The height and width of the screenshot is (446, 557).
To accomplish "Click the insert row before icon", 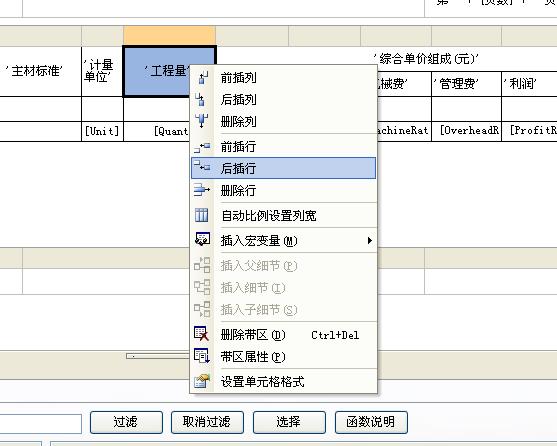I will (x=202, y=147).
